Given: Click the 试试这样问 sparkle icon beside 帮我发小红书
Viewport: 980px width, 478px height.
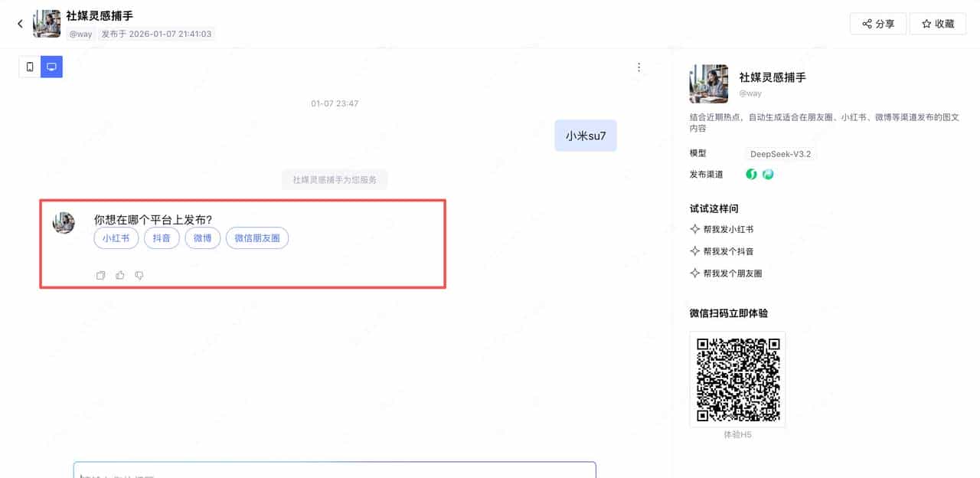Looking at the screenshot, I should click(696, 229).
